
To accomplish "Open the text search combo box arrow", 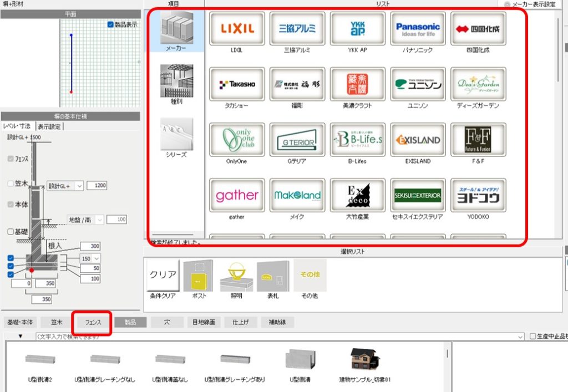I will click(x=520, y=337).
